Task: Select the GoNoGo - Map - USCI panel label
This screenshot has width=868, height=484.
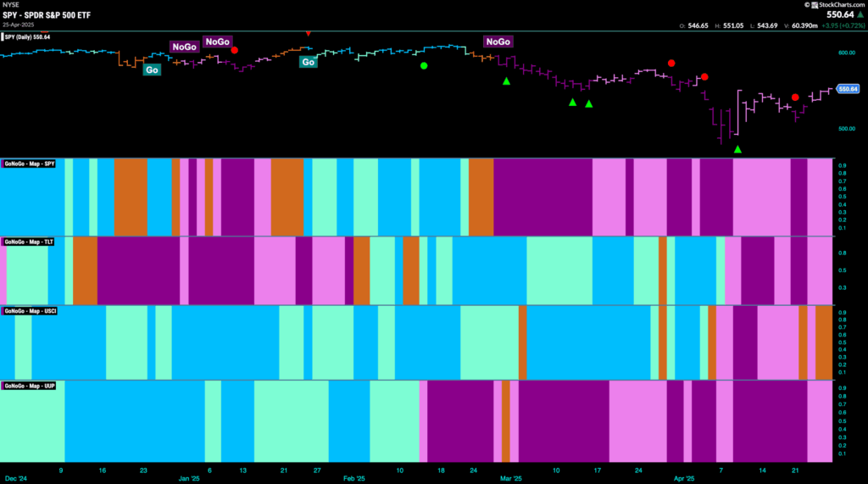Action: (30, 311)
